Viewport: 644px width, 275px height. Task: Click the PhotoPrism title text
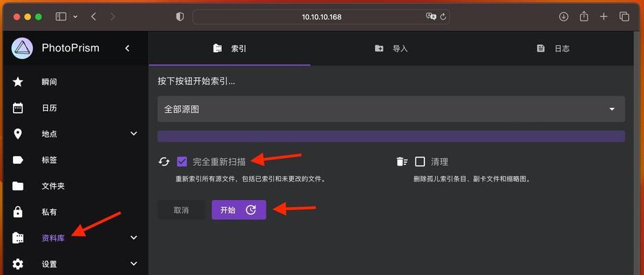point(71,48)
